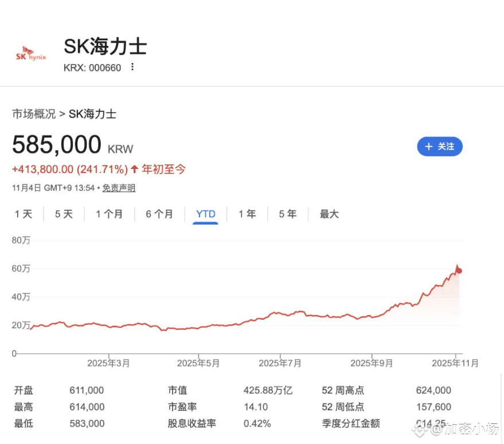Click the red end-point dot on the chart
This screenshot has height=444, width=504.
coord(459,271)
